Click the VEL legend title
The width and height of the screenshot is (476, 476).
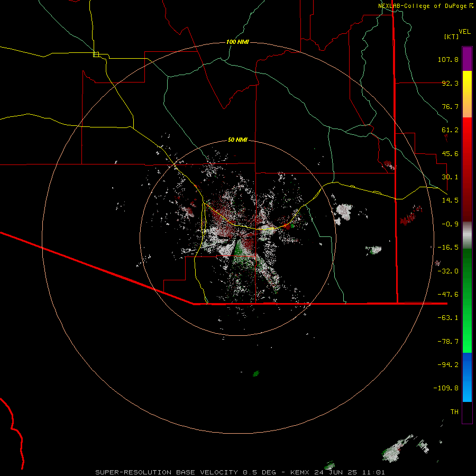[x=464, y=31]
